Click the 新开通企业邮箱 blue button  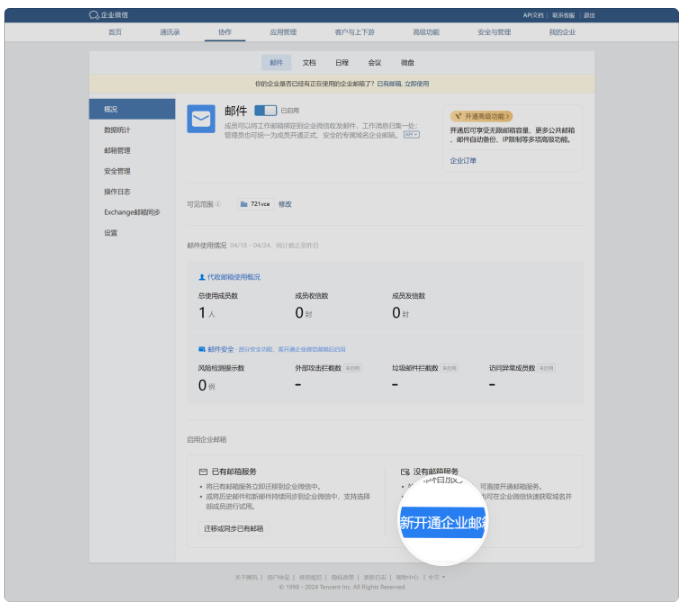pos(443,523)
